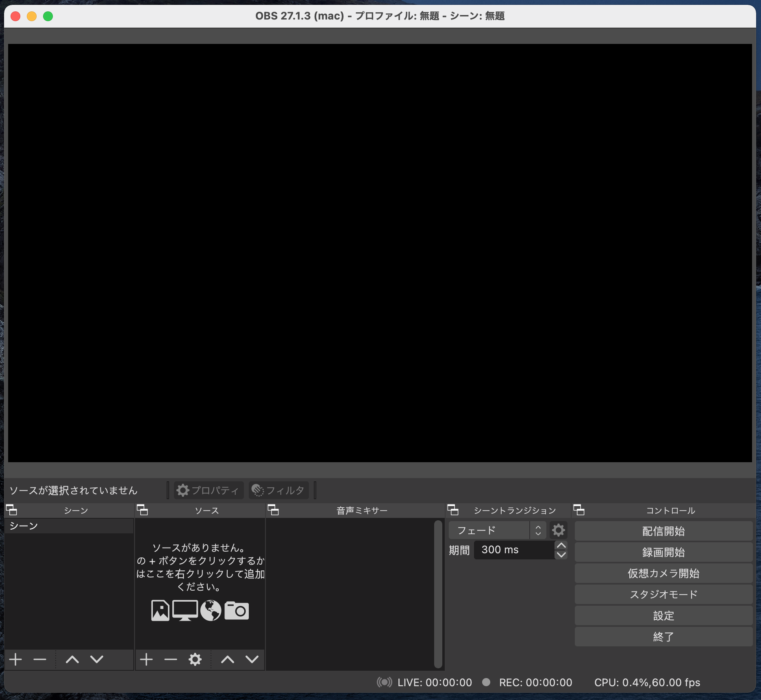Move scene up with up arrow

[x=72, y=659]
